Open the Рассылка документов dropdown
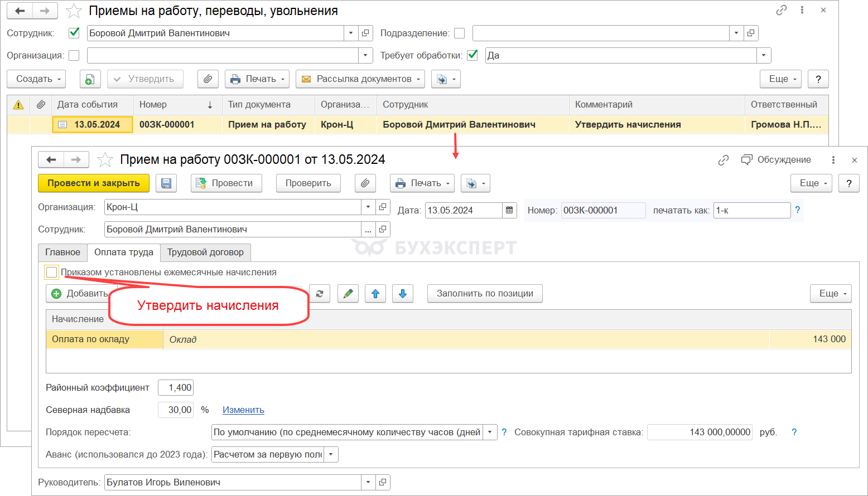This screenshot has width=868, height=496. tap(360, 79)
